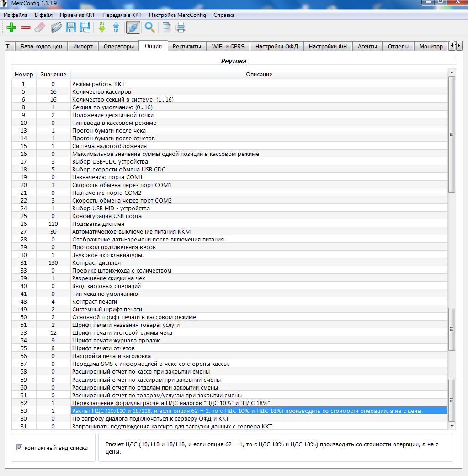Screen dimensions: 468x476
Task: Select the Назначение порта COM2 row
Action: click(229, 193)
